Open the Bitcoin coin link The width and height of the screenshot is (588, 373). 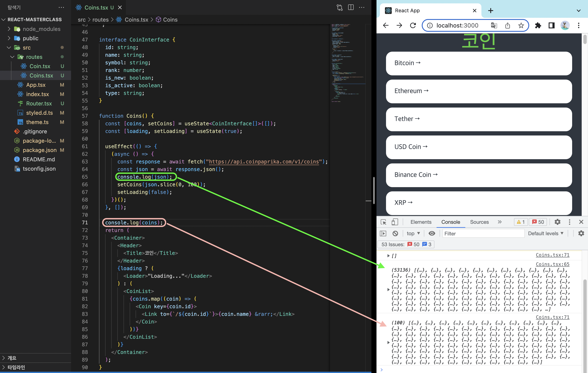coord(407,63)
